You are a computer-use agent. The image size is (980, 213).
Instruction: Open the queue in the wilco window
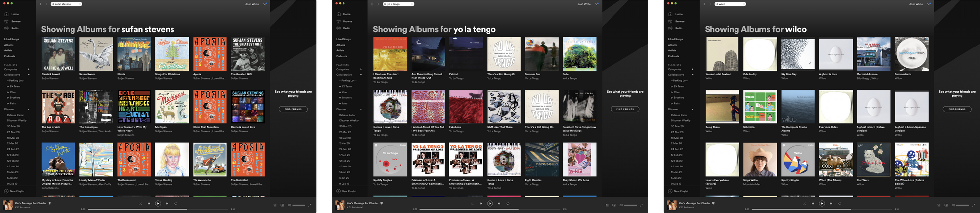[939, 205]
